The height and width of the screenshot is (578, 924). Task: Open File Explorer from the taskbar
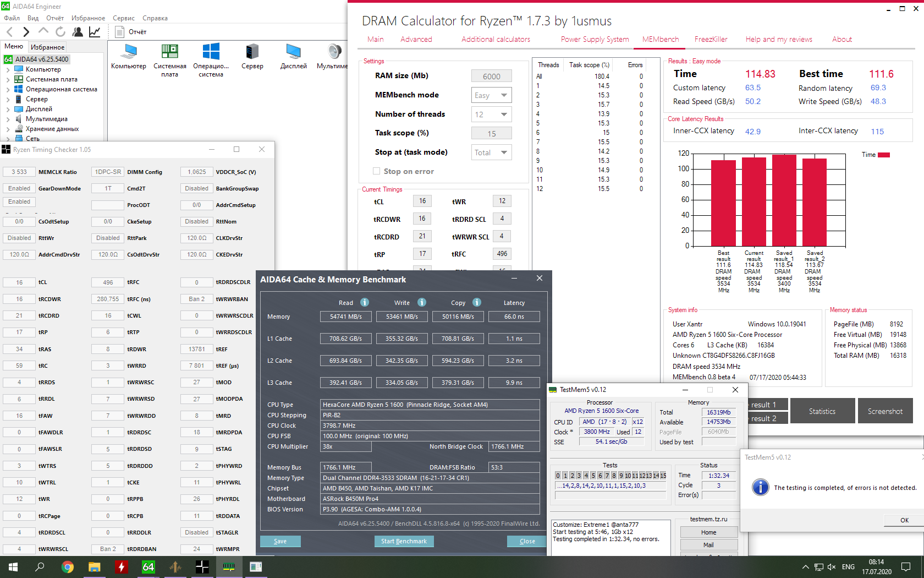pyautogui.click(x=94, y=567)
